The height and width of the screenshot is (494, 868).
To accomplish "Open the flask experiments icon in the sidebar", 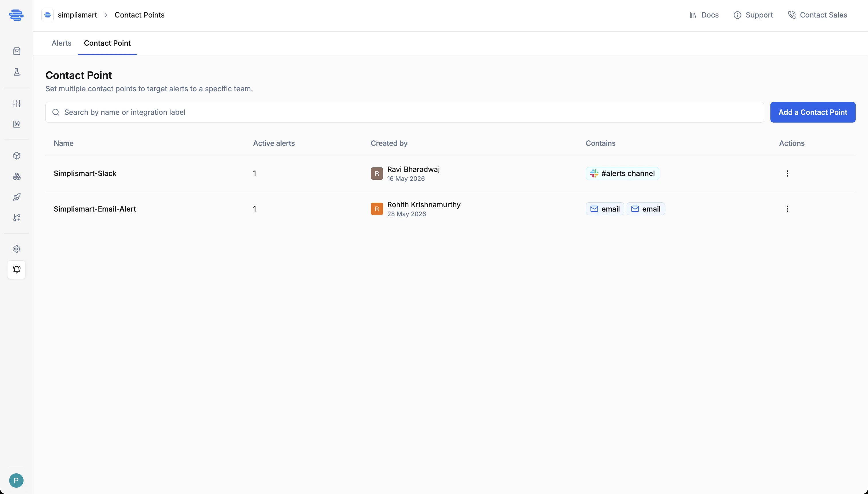I will click(17, 72).
